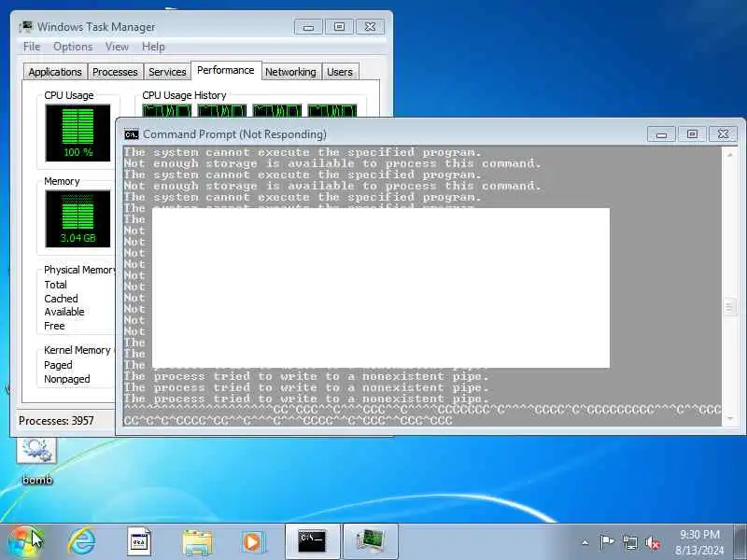Switch to Command Prompt taskbar button
The height and width of the screenshot is (560, 747).
point(312,541)
